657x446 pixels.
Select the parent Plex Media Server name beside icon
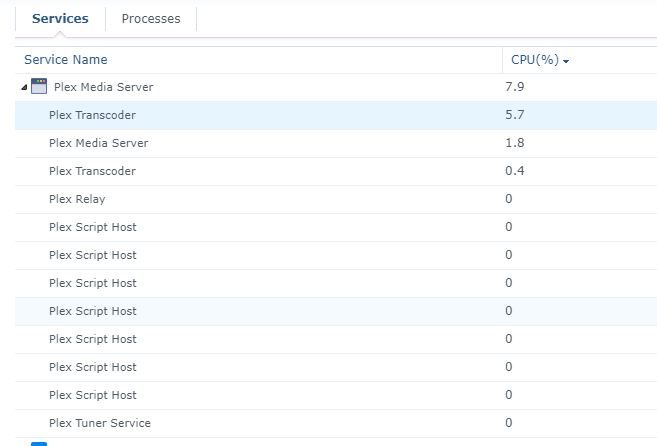[x=103, y=87]
